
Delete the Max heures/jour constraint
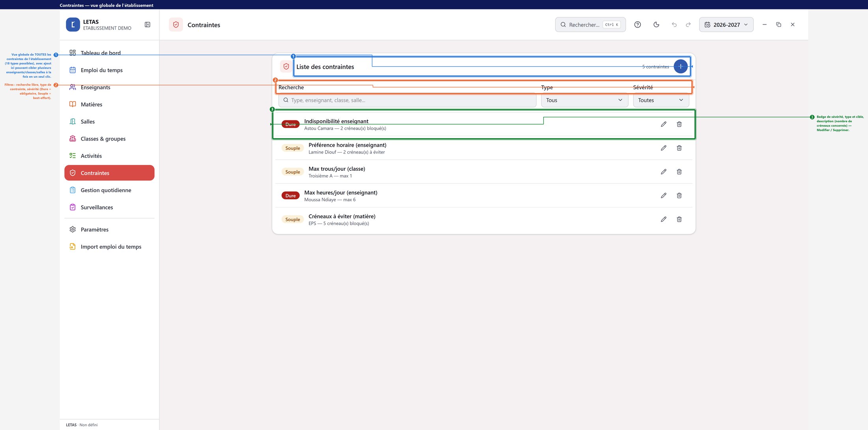coord(679,195)
